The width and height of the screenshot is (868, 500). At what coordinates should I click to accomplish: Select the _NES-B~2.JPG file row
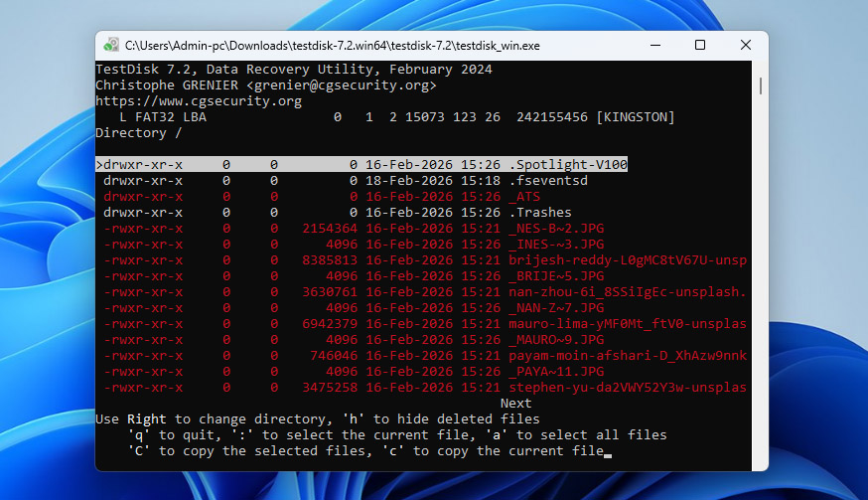pyautogui.click(x=354, y=229)
